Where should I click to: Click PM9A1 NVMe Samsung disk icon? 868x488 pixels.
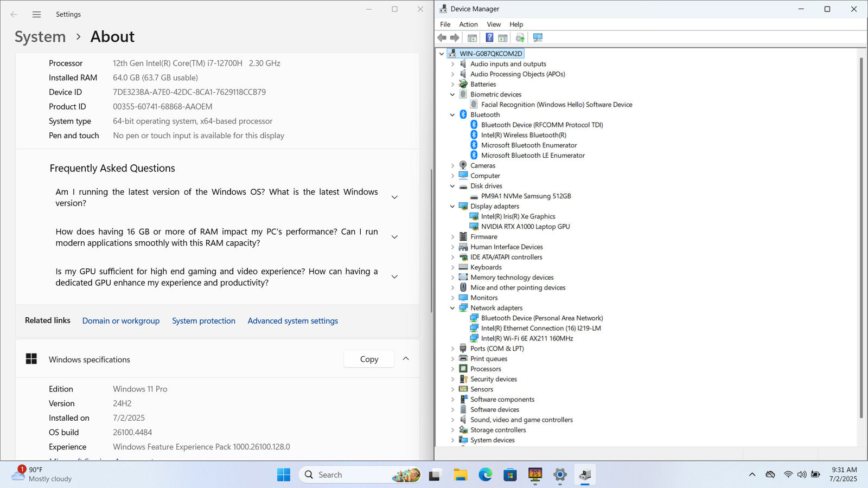click(474, 196)
